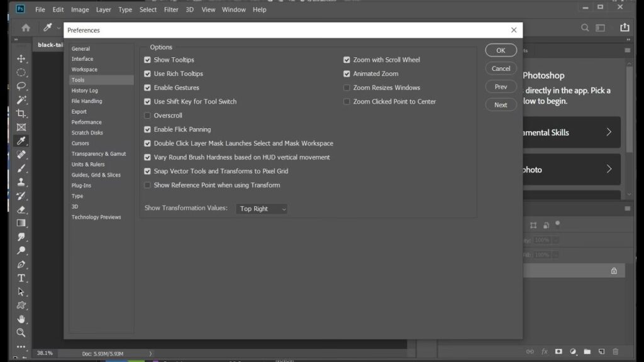Select the Type tool
644x362 pixels.
click(21, 278)
